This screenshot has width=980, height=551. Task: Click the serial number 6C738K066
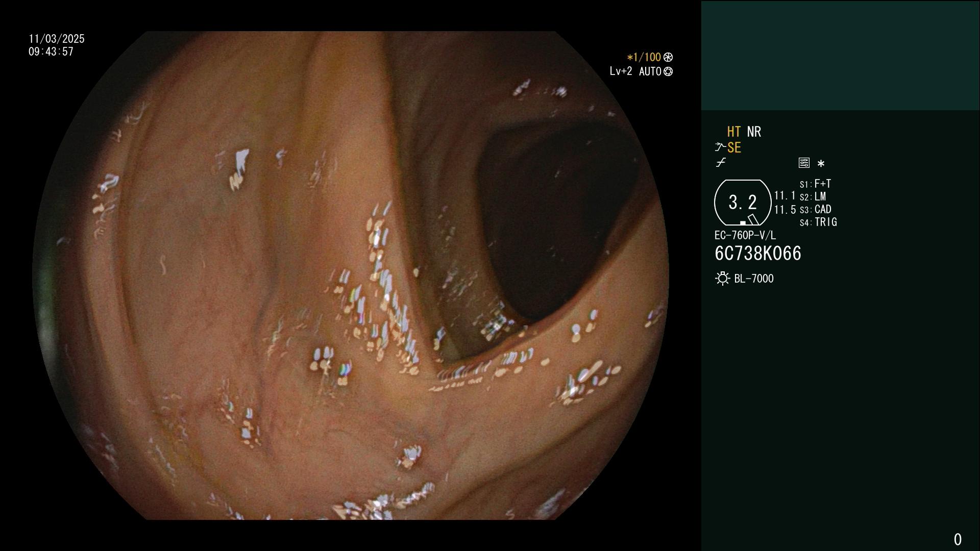click(x=758, y=254)
